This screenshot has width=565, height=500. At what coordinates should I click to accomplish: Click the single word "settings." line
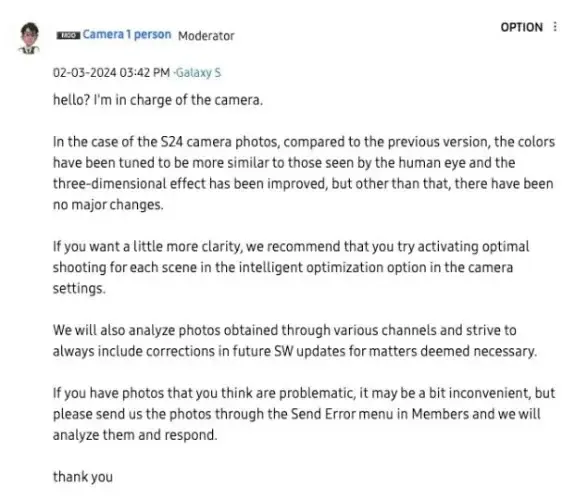coord(79,289)
